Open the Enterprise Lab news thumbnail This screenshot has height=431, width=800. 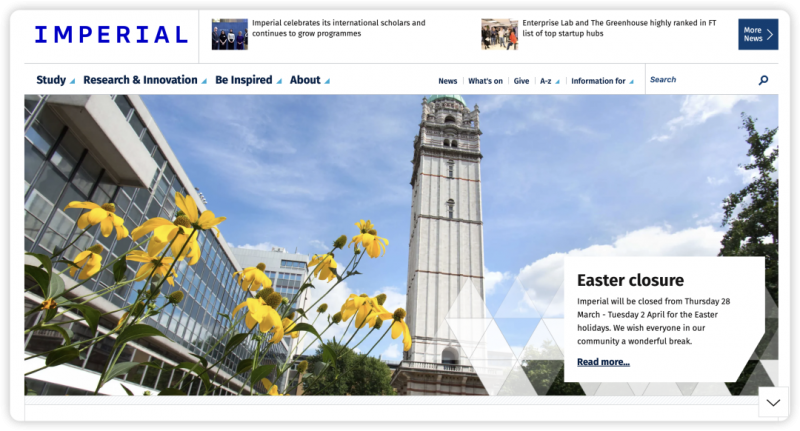[499, 34]
